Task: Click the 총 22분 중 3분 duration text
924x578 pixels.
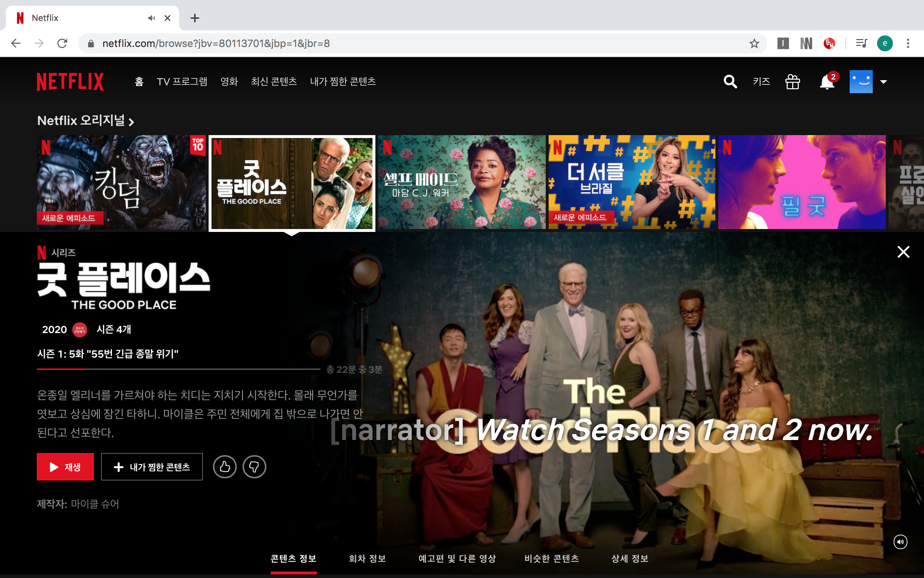Action: pyautogui.click(x=354, y=369)
